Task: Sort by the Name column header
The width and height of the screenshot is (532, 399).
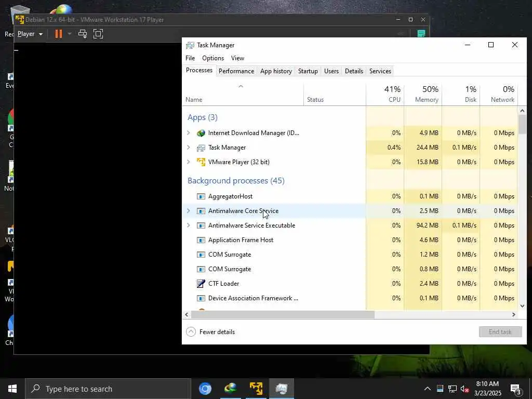Action: 243,95
